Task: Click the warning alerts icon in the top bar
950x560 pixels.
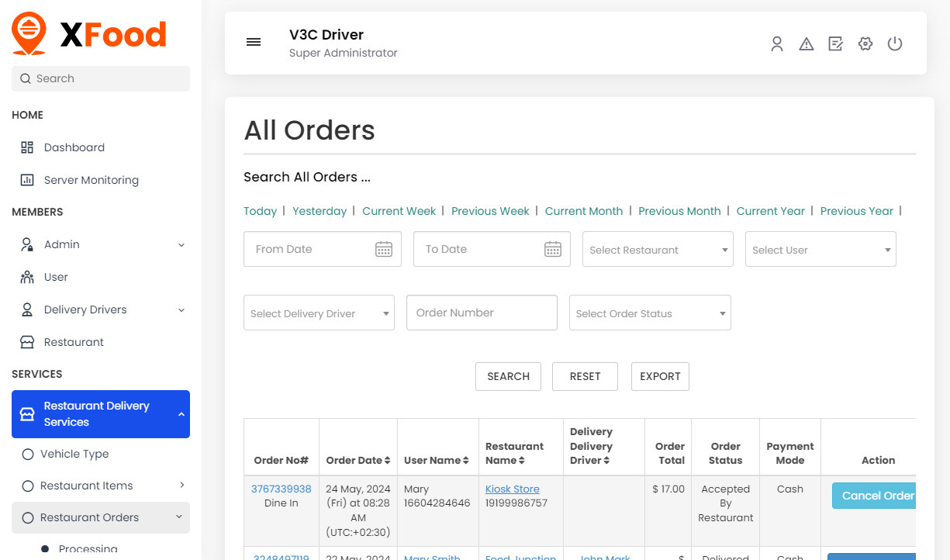Action: [807, 43]
